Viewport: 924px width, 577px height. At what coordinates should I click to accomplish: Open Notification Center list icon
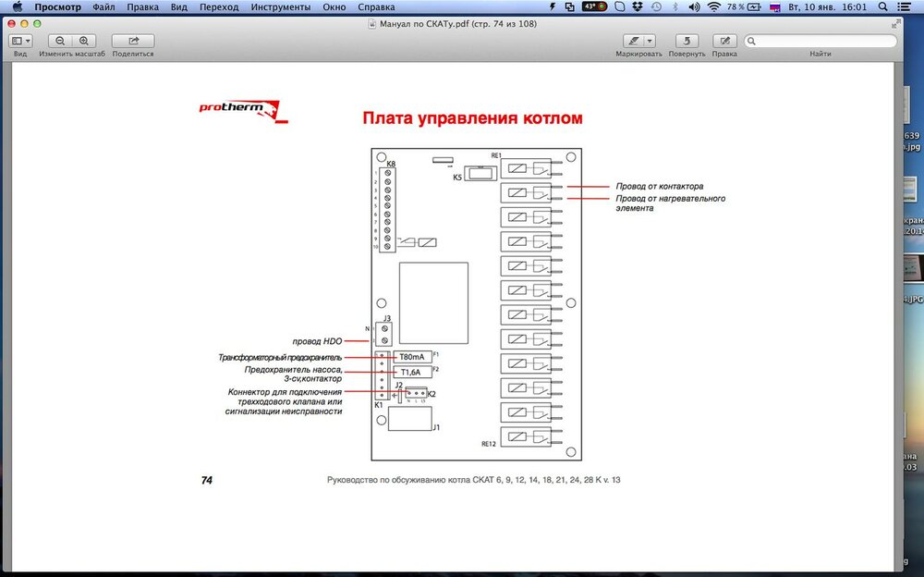pyautogui.click(x=903, y=7)
